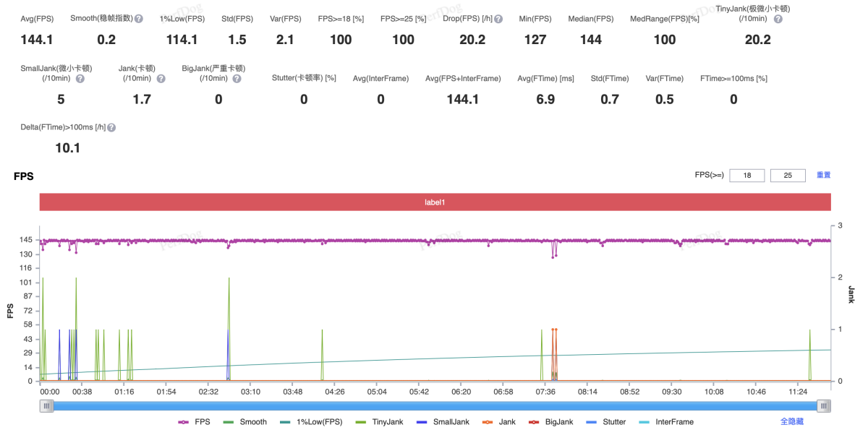
Task: Select the red label1 bar
Action: click(x=435, y=203)
